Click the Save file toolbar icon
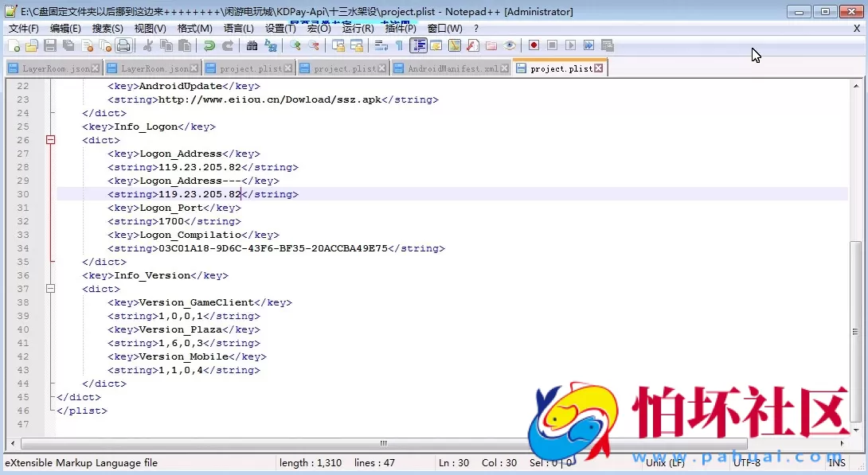This screenshot has height=475, width=868. pyautogui.click(x=49, y=46)
